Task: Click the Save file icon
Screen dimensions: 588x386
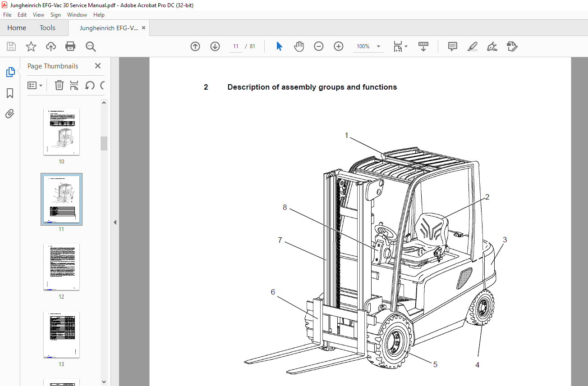Action: [11, 46]
